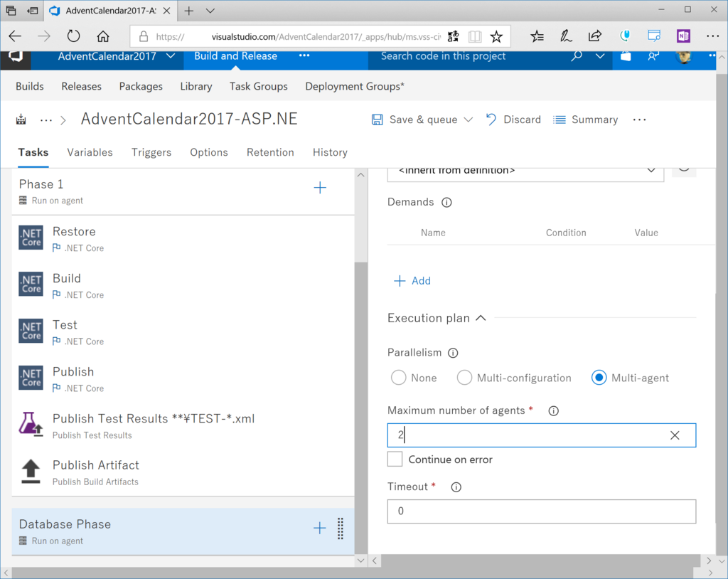
Task: Open more actions next to Summary
Action: pyautogui.click(x=639, y=120)
